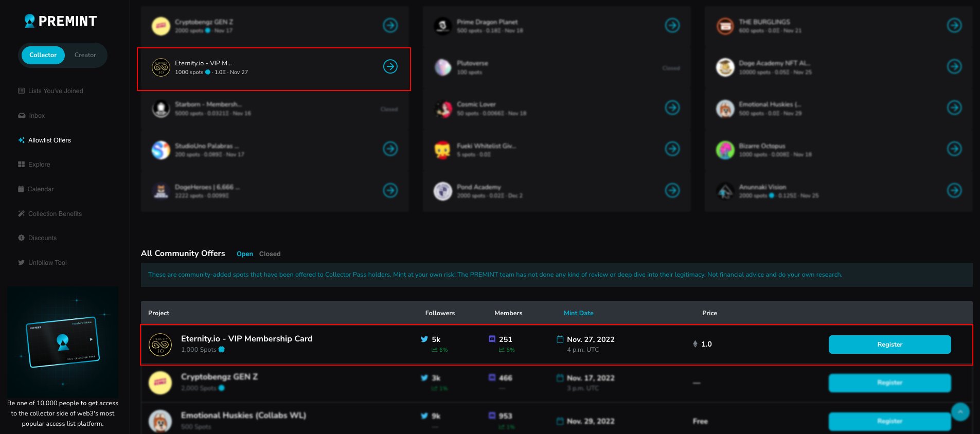Click the Inbox tray icon
Viewport: 980px width, 434px height.
(22, 116)
